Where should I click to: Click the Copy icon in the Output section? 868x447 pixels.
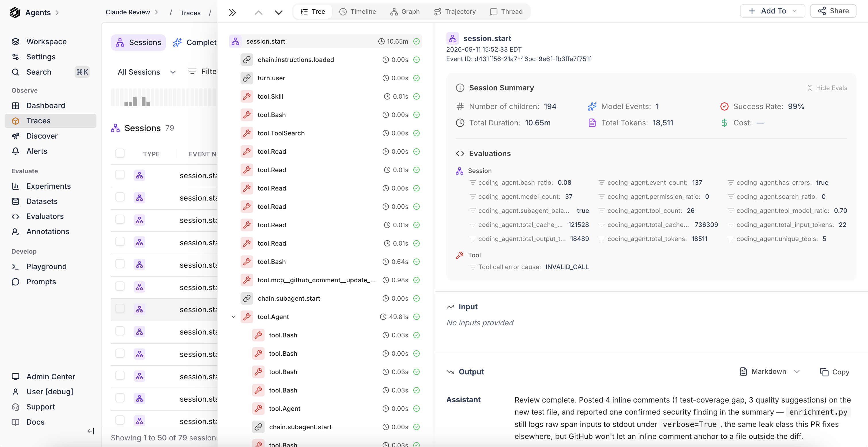point(824,372)
